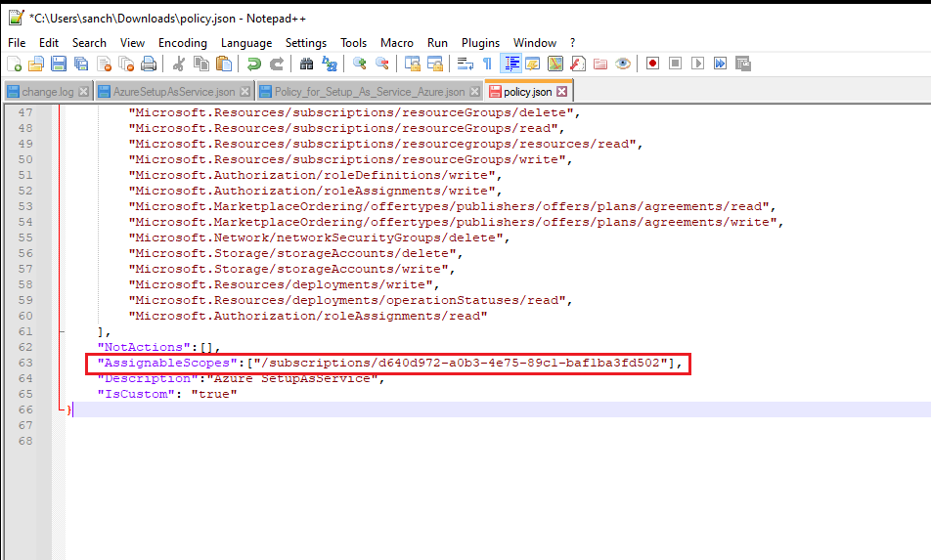Select the change.log tab
This screenshot has width=931, height=560.
point(46,92)
